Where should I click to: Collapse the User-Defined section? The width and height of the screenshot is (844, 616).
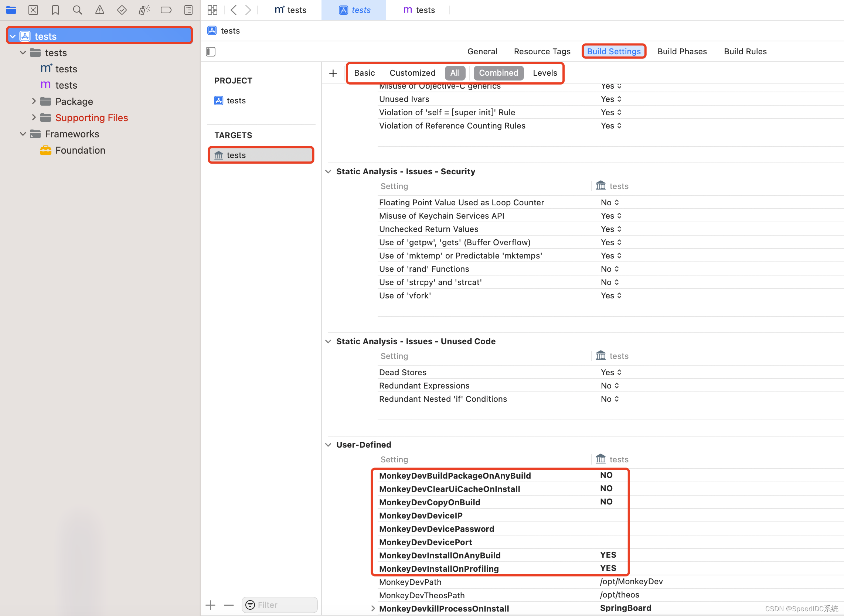coord(329,445)
